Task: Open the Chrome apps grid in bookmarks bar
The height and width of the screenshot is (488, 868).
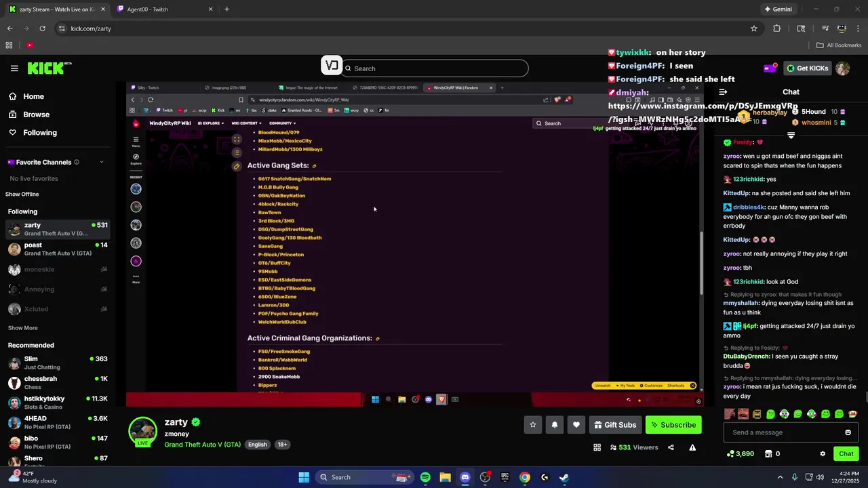Action: 9,45
